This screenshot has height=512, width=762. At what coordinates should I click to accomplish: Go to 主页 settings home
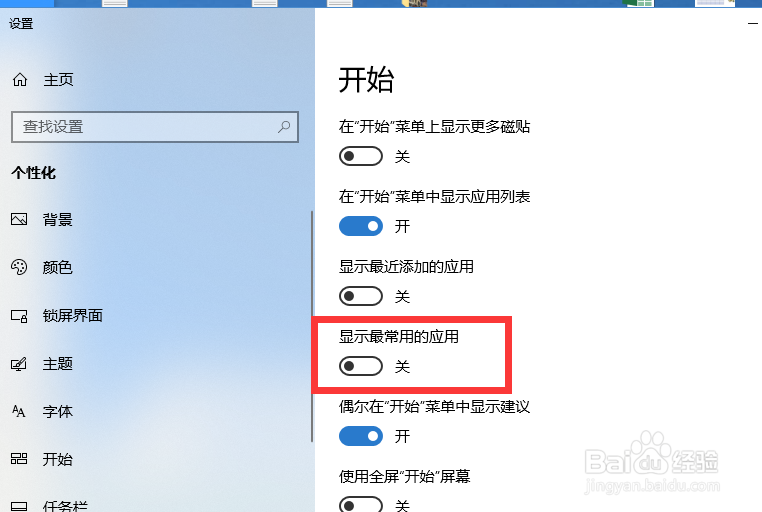tap(58, 79)
